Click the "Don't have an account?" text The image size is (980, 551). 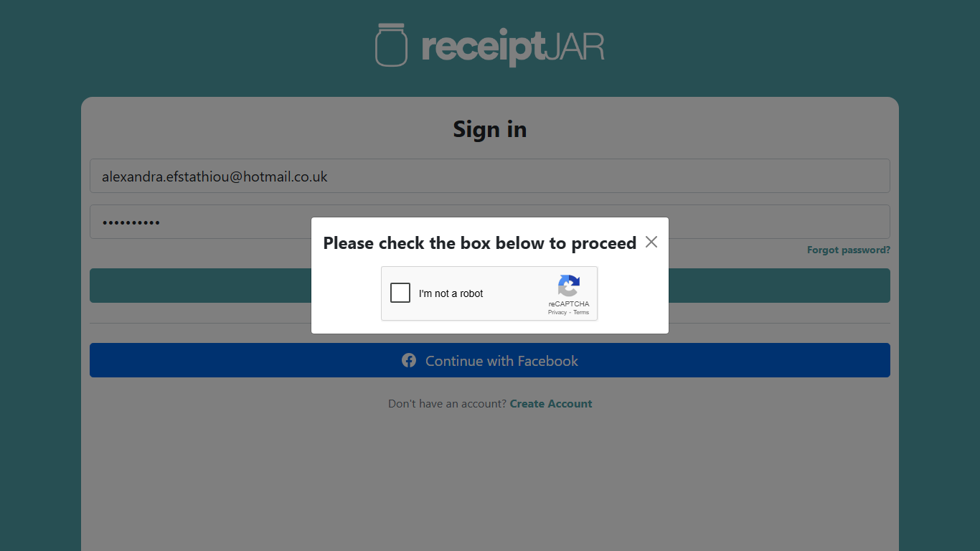(x=448, y=404)
